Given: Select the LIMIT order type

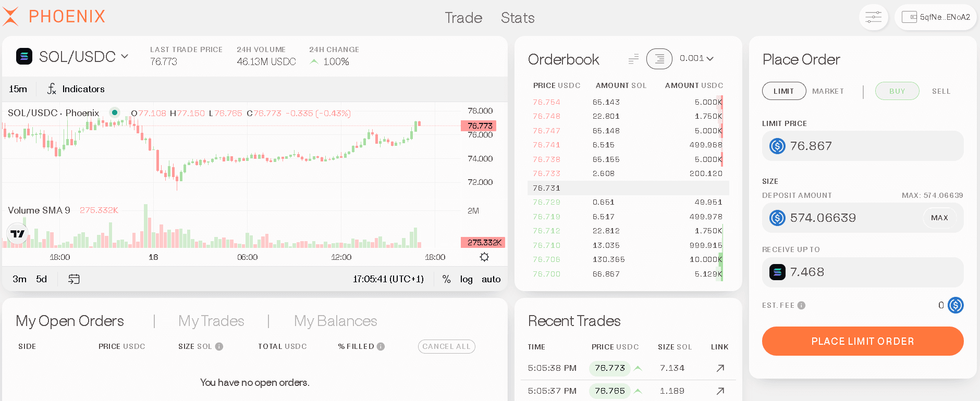Looking at the screenshot, I should tap(784, 91).
